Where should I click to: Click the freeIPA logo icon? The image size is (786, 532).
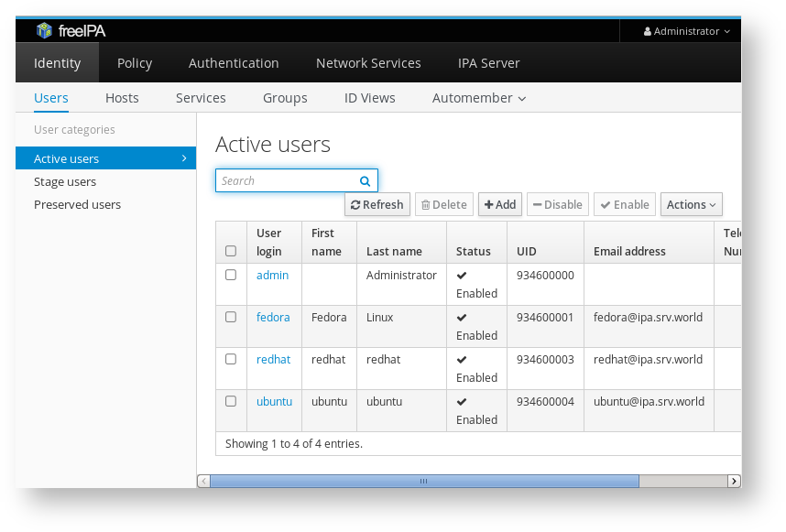(44, 30)
